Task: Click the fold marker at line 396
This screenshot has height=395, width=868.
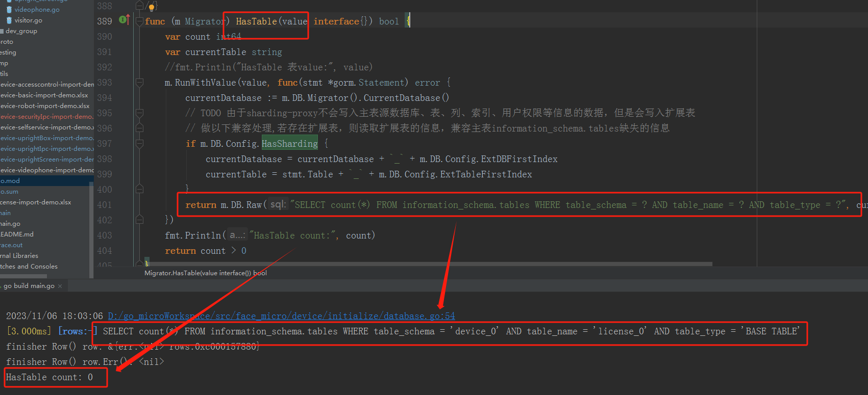Action: pos(139,128)
